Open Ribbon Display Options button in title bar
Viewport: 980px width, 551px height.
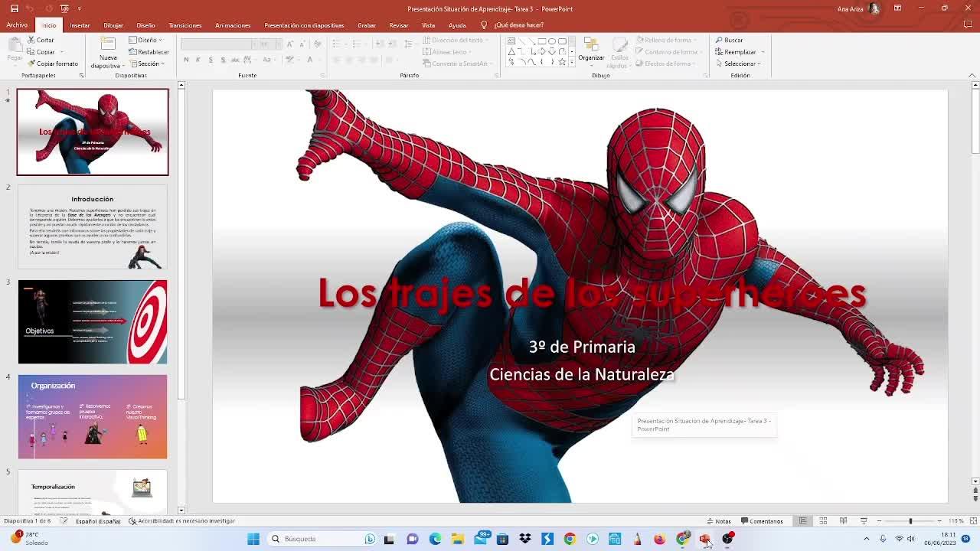pos(897,8)
